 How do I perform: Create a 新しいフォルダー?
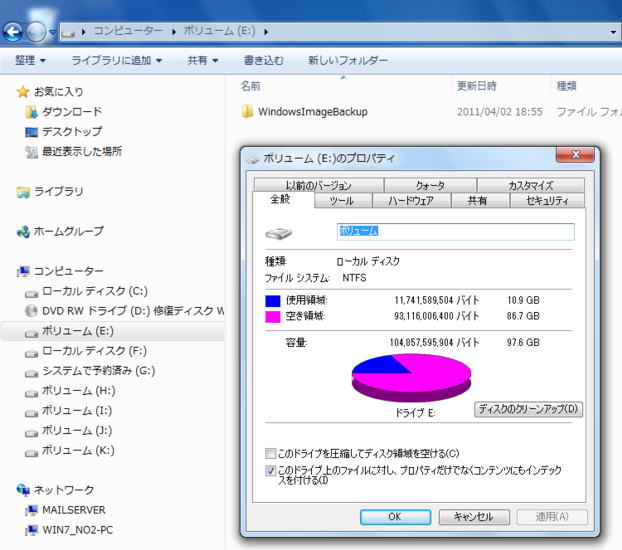pos(348,60)
